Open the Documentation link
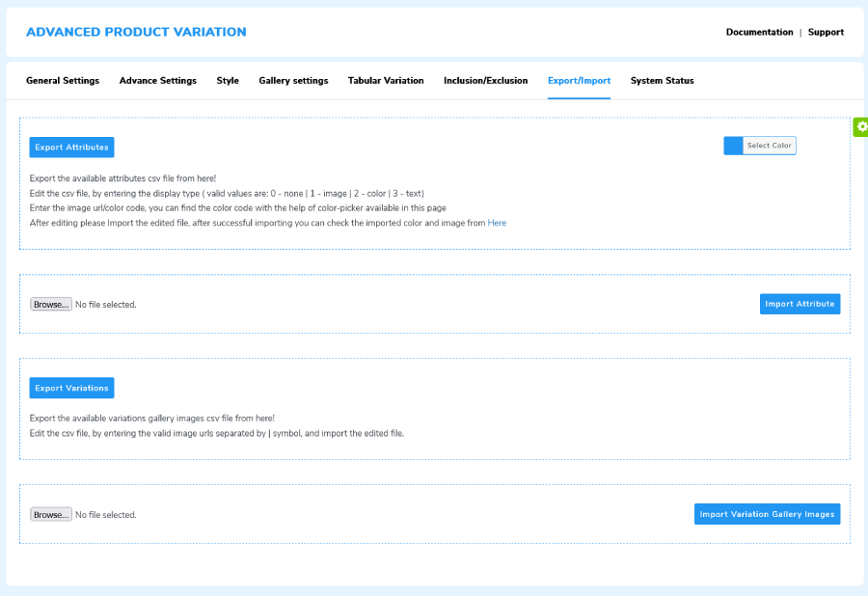Viewport: 868px width, 596px height. tap(760, 32)
